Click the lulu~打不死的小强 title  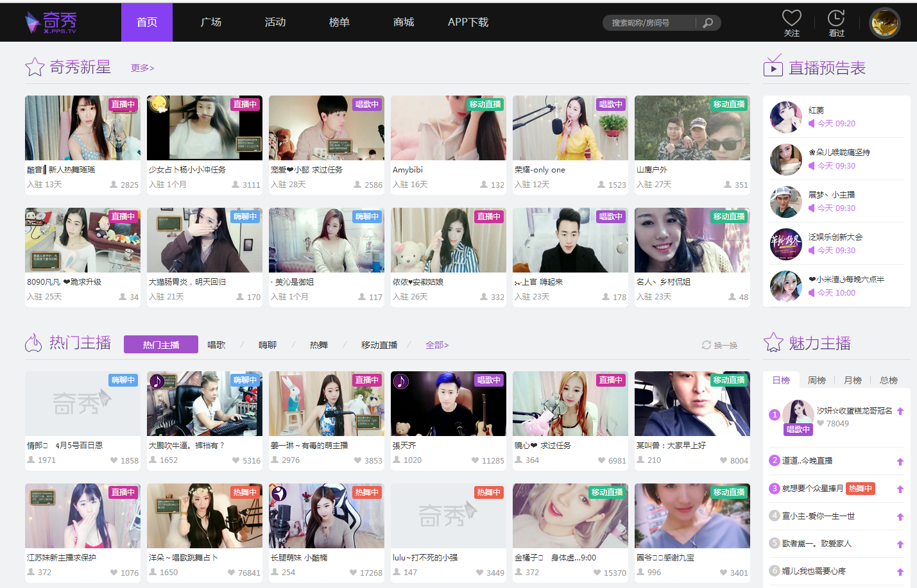point(425,558)
